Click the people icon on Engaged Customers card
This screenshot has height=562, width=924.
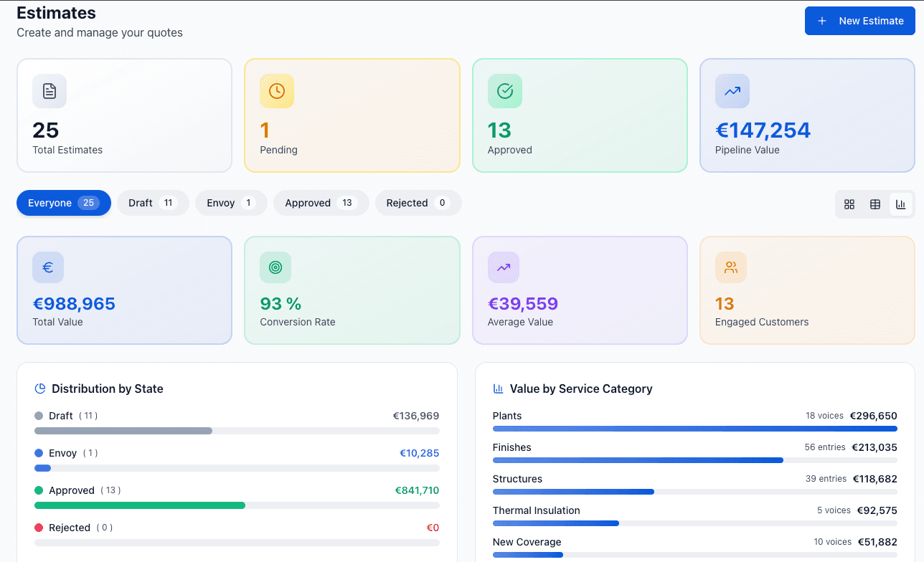point(731,267)
